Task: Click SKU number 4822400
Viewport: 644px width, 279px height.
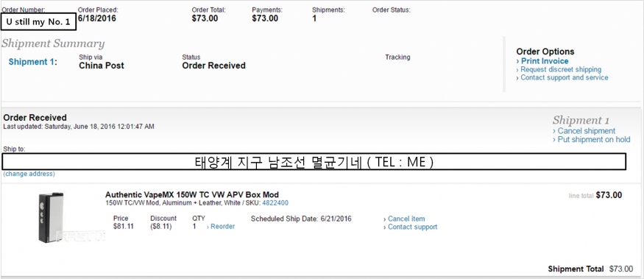Action: (275, 203)
